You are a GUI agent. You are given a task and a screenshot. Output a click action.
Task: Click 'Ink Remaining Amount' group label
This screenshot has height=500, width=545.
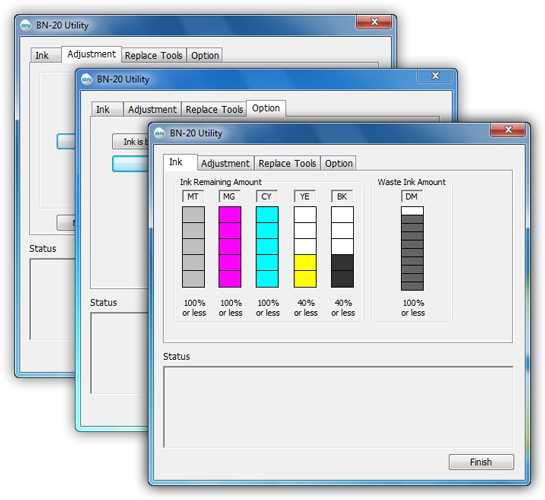click(221, 182)
